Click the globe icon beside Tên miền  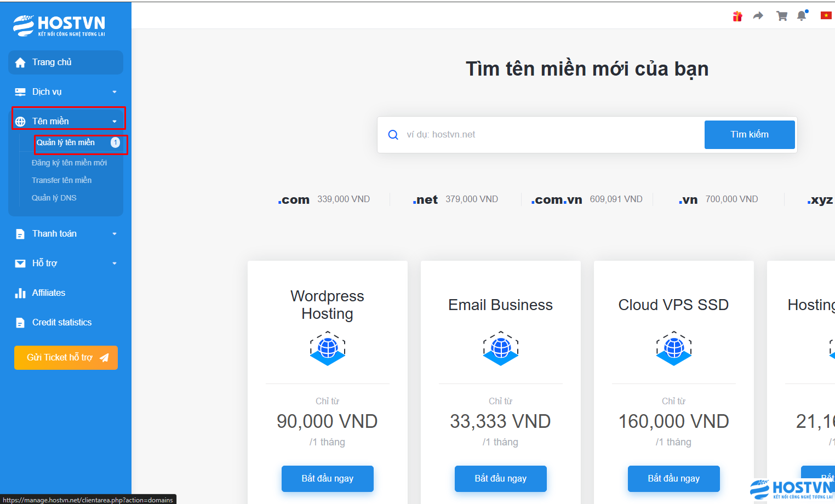[20, 122]
